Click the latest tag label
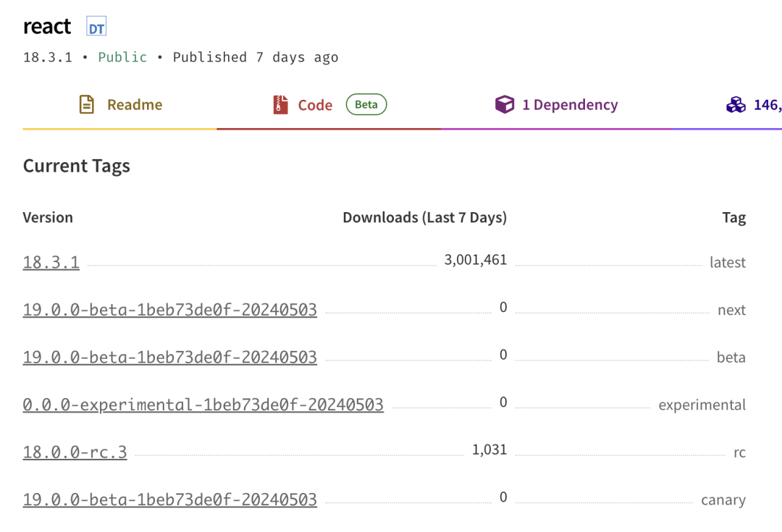782x532 pixels. tap(727, 262)
